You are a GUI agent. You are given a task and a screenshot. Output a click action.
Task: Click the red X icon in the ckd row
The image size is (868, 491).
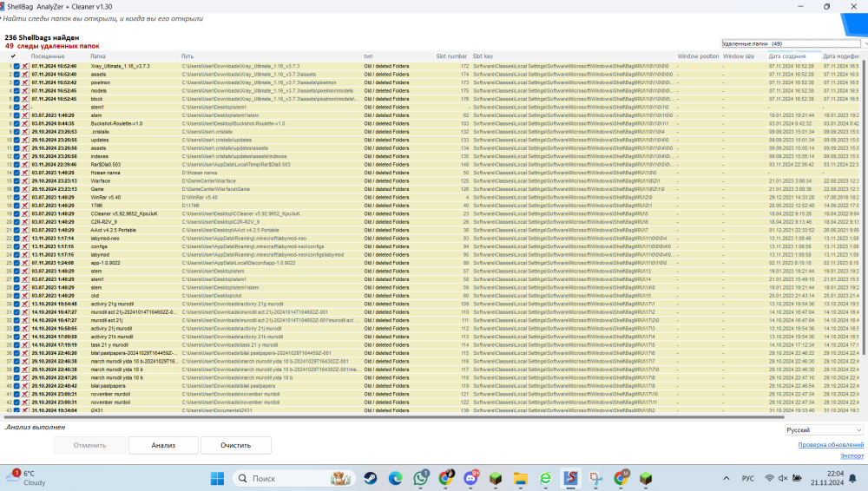point(25,296)
